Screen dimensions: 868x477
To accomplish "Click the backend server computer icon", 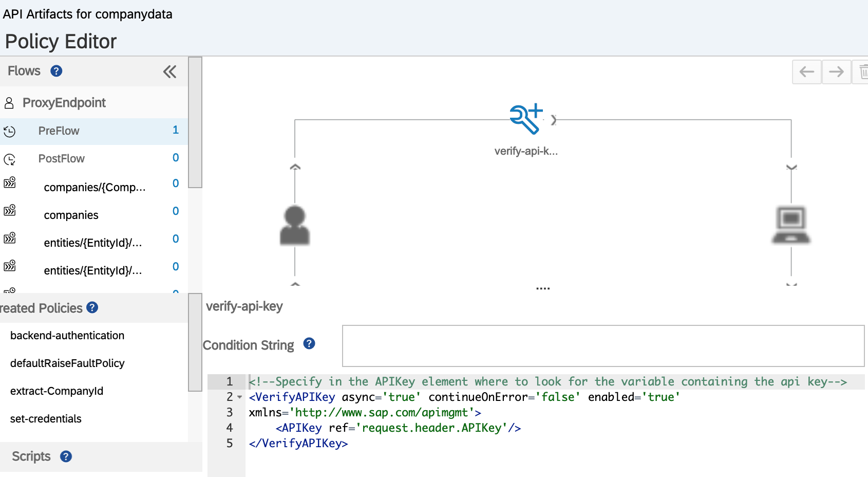I will (x=791, y=225).
